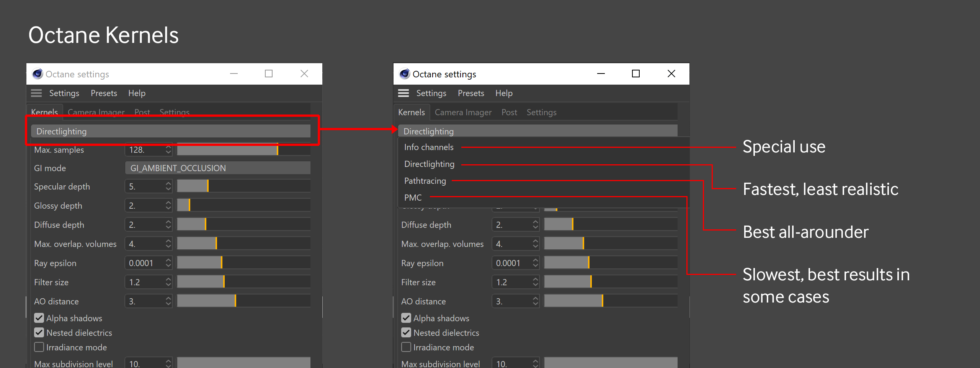Click Octane logo icon in left window title bar
Viewport: 980px width, 368px height.
38,74
